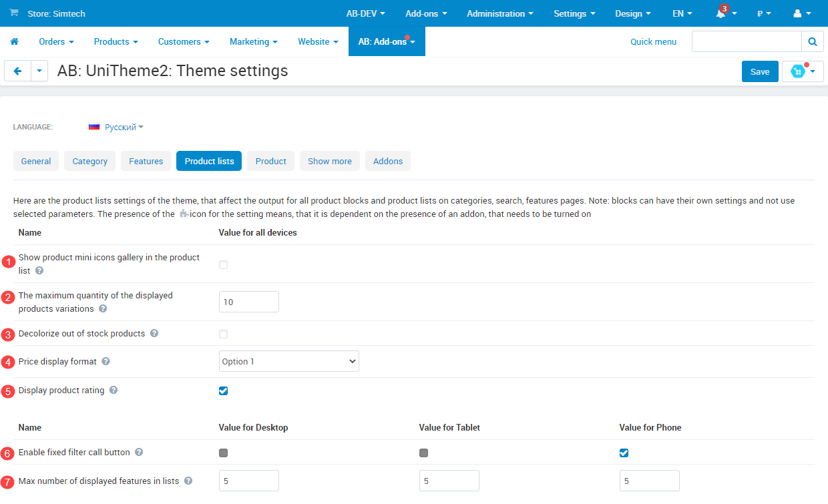The image size is (828, 504).
Task: Switch to the Category tab
Action: pyautogui.click(x=90, y=161)
